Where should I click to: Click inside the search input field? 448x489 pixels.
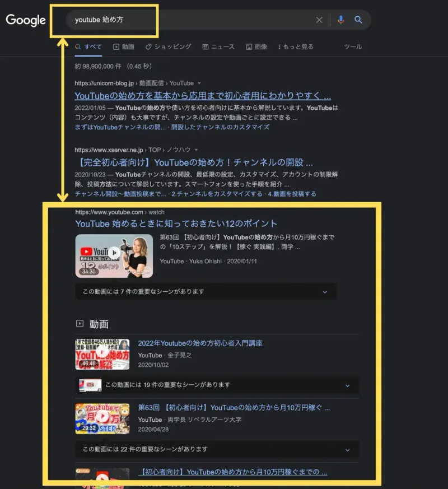click(168, 20)
